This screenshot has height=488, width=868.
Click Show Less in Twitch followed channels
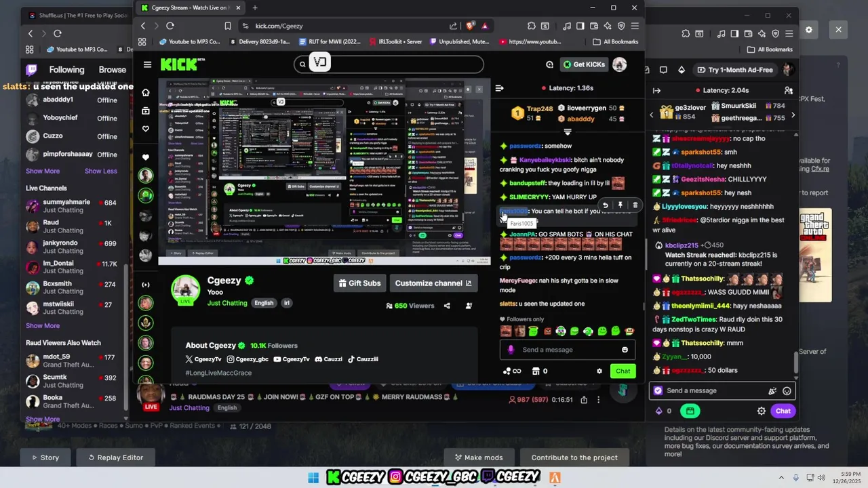tap(100, 171)
